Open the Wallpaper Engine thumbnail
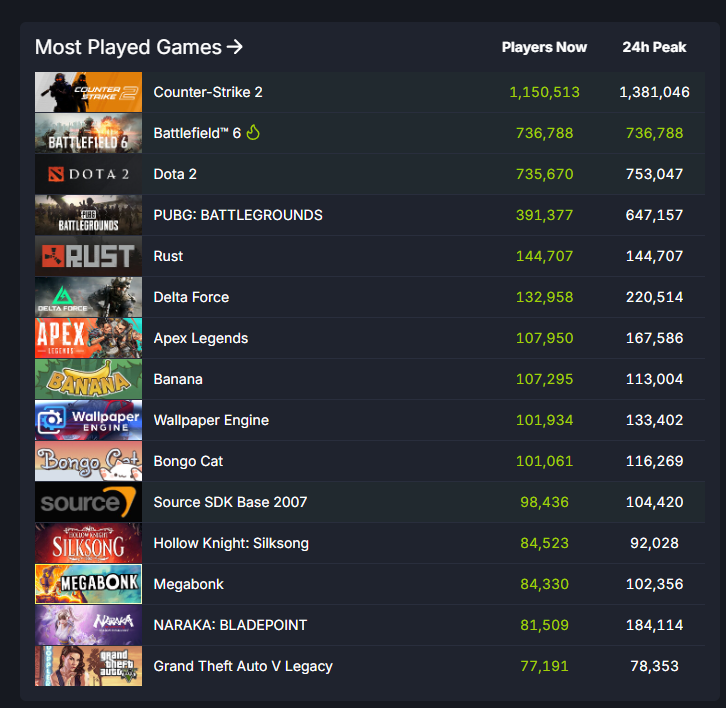The image size is (726, 708). click(x=88, y=420)
